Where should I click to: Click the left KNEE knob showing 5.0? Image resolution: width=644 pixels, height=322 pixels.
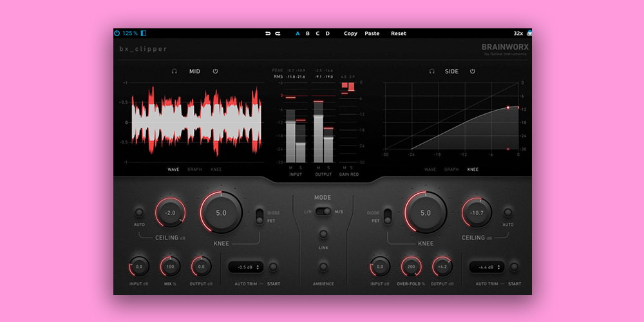click(221, 213)
